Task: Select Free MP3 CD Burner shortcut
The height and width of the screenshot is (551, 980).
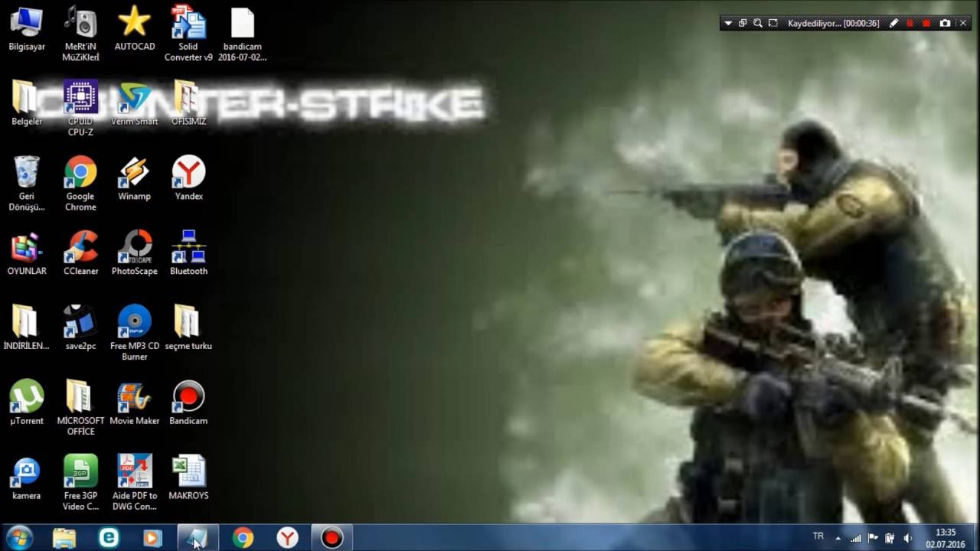Action: (x=134, y=333)
